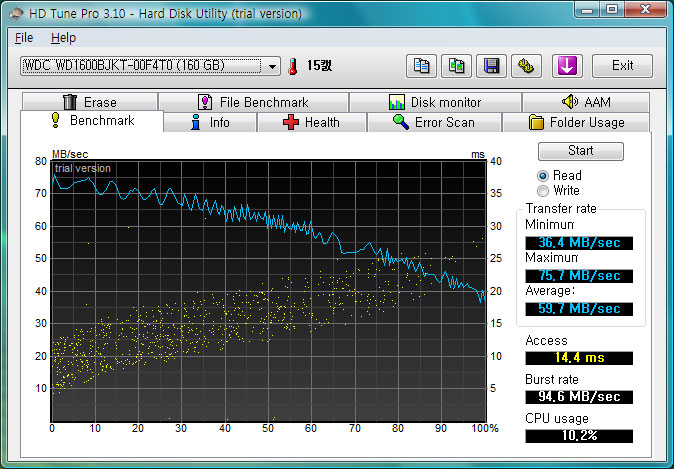Open the Error Scan tab
The height and width of the screenshot is (469, 674).
point(433,122)
